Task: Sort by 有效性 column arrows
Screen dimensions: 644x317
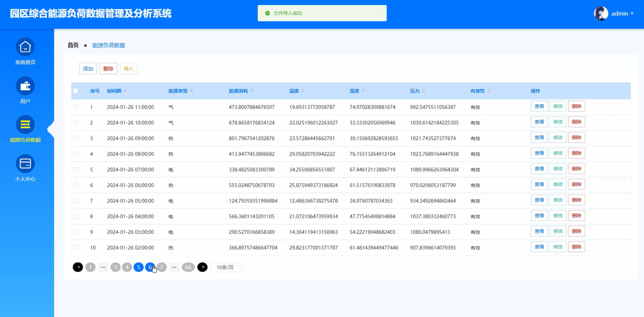Action: [x=489, y=91]
